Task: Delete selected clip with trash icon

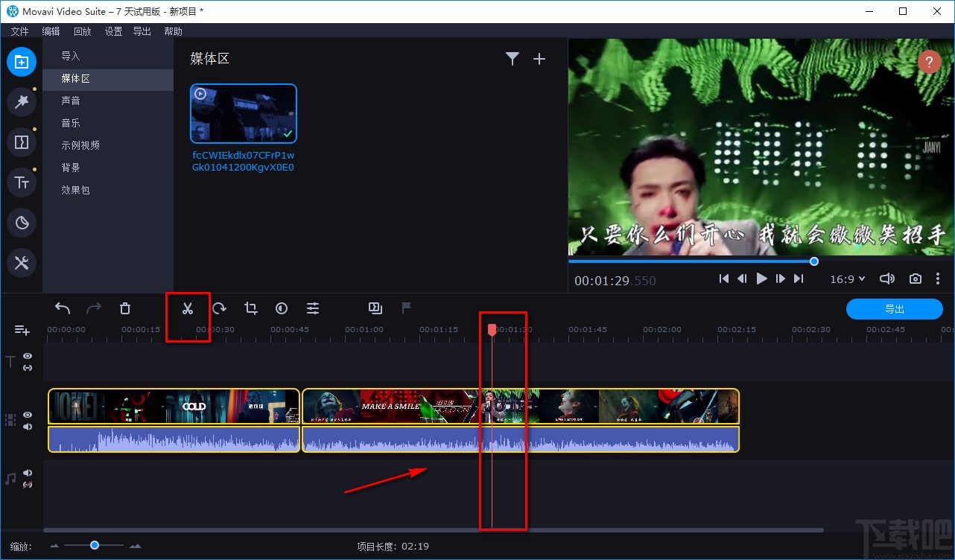Action: pos(125,308)
